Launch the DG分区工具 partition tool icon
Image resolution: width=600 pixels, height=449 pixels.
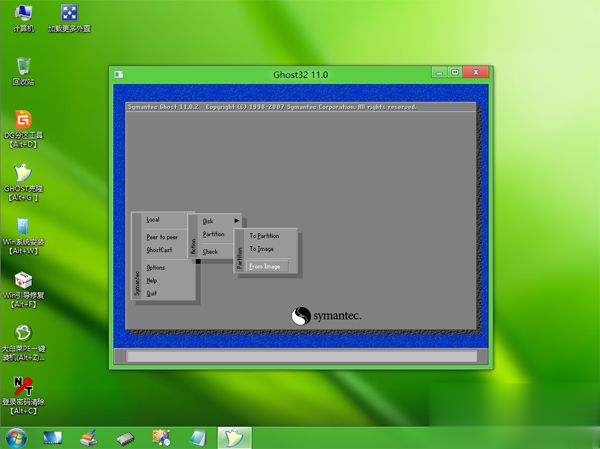[x=22, y=122]
